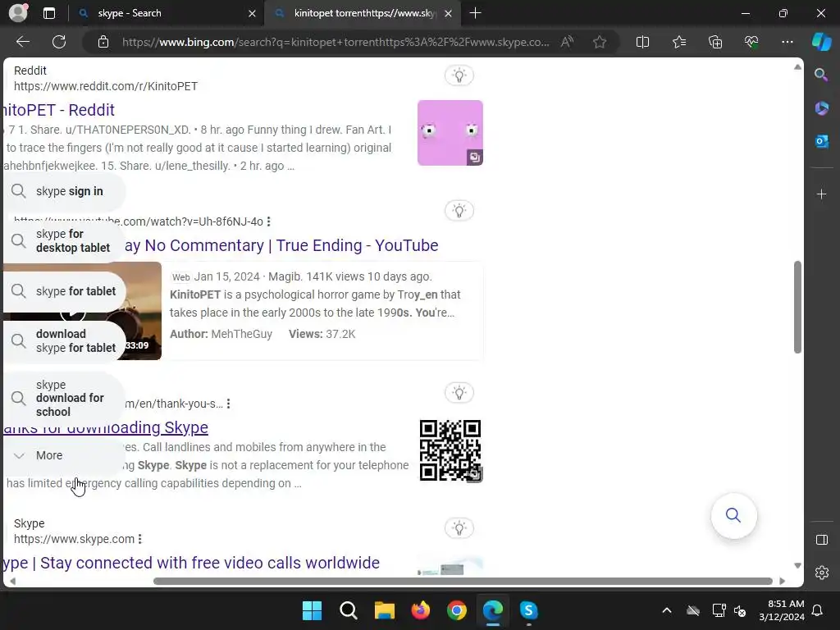This screenshot has height=630, width=840.
Task: Open the Favorites list
Action: click(x=678, y=42)
